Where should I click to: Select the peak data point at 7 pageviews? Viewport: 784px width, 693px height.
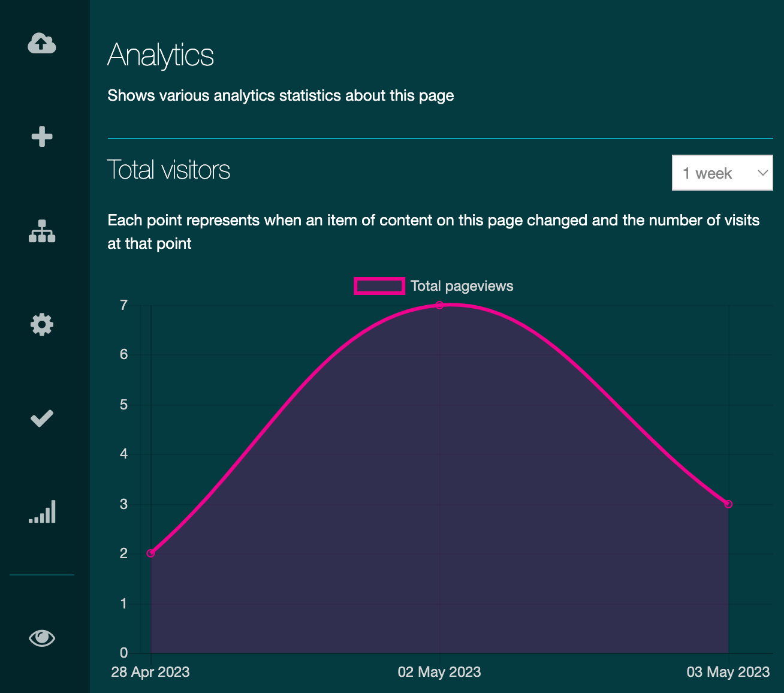click(x=439, y=305)
